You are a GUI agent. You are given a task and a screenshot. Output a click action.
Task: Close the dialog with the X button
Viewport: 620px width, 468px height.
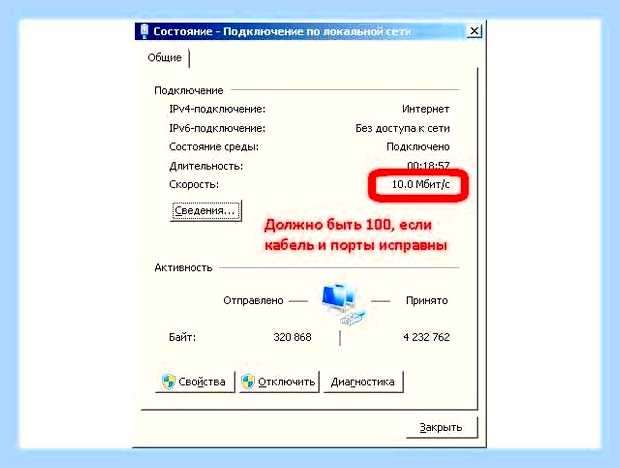[474, 31]
